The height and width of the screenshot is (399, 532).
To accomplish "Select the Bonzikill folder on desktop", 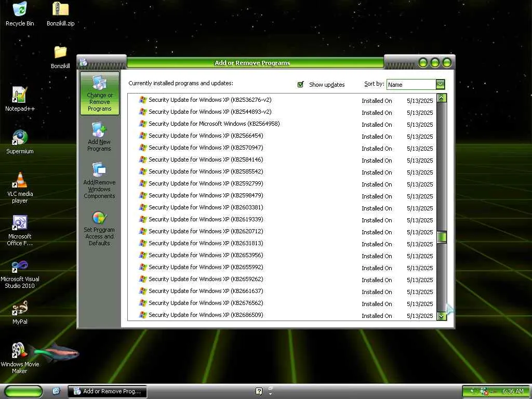I will (x=60, y=57).
